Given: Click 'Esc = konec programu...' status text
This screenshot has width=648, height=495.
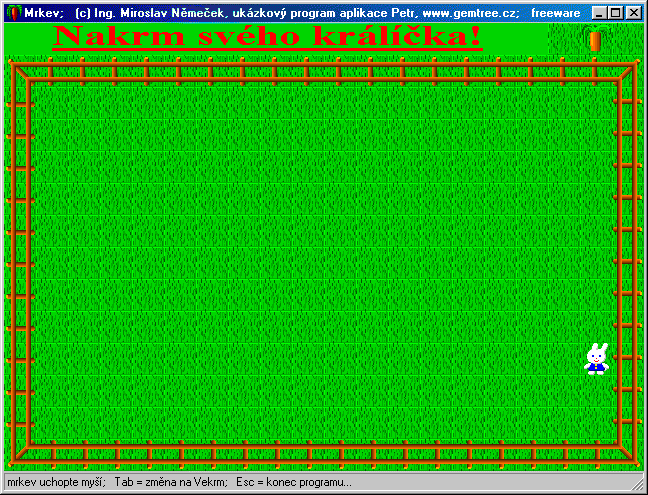Looking at the screenshot, I should tap(294, 482).
